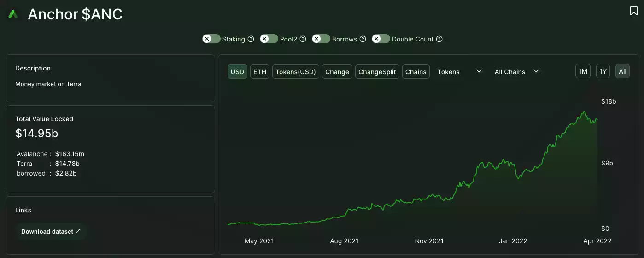Click help icon next to Staking
This screenshot has height=258, width=644.
pos(251,39)
